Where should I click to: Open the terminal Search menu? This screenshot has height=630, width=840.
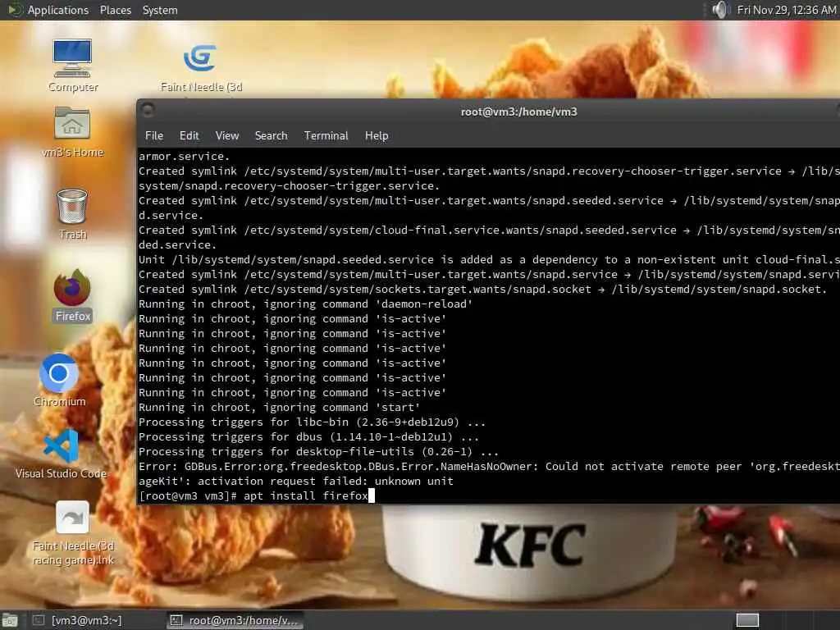271,135
